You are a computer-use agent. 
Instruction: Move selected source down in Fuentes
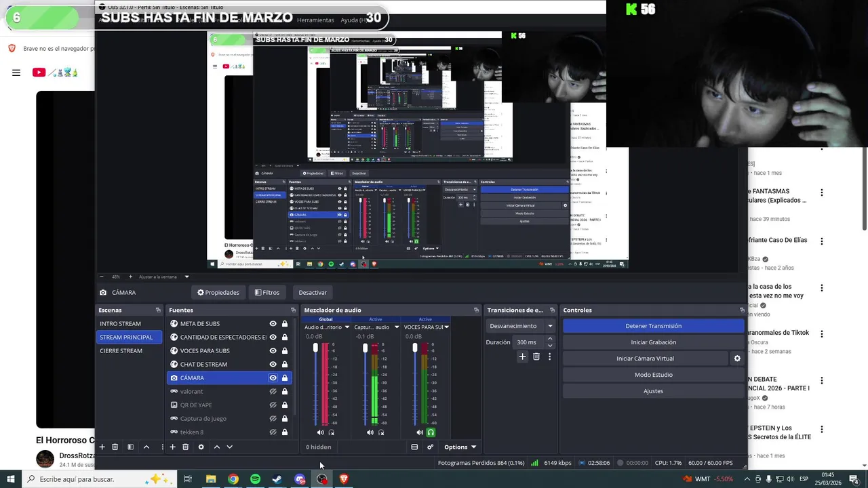[x=229, y=447]
